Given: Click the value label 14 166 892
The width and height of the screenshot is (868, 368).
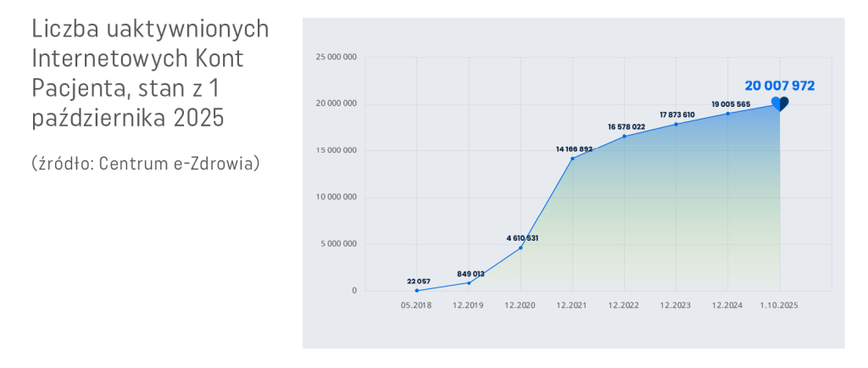Looking at the screenshot, I should point(574,148).
